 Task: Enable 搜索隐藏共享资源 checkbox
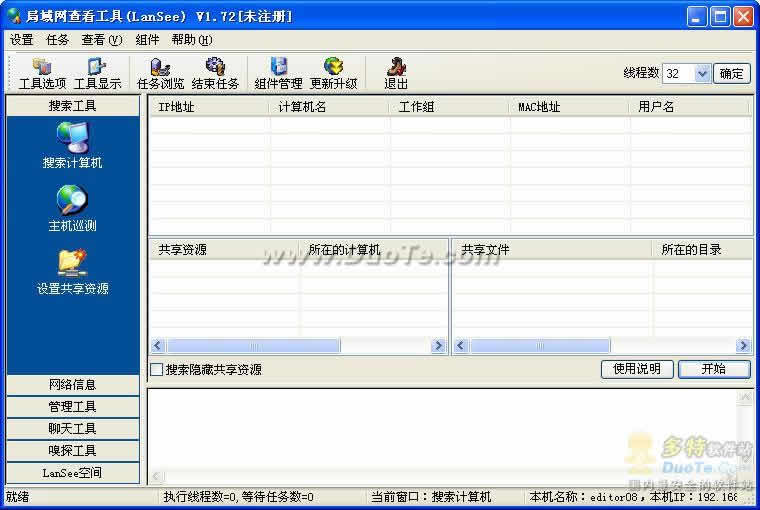[x=157, y=369]
